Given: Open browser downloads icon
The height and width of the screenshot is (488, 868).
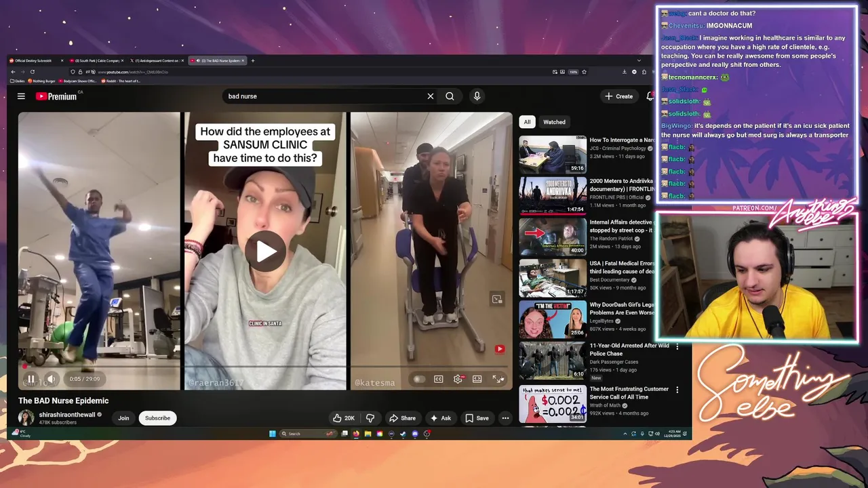Looking at the screenshot, I should pyautogui.click(x=625, y=72).
